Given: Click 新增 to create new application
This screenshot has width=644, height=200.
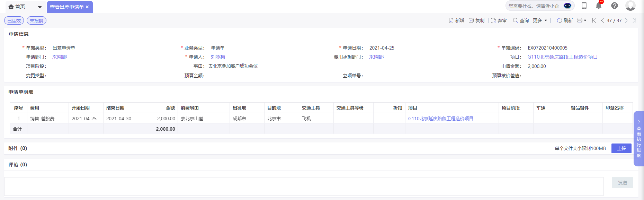Looking at the screenshot, I should (x=456, y=20).
